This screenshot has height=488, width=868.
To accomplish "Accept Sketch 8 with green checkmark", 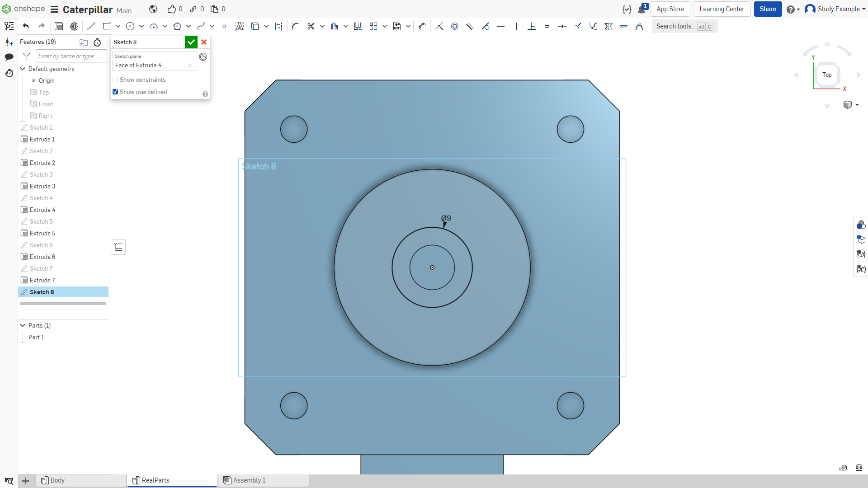I will click(x=191, y=42).
